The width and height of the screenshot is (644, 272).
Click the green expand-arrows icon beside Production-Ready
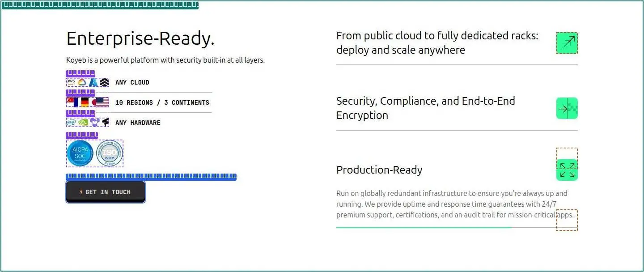(x=567, y=170)
